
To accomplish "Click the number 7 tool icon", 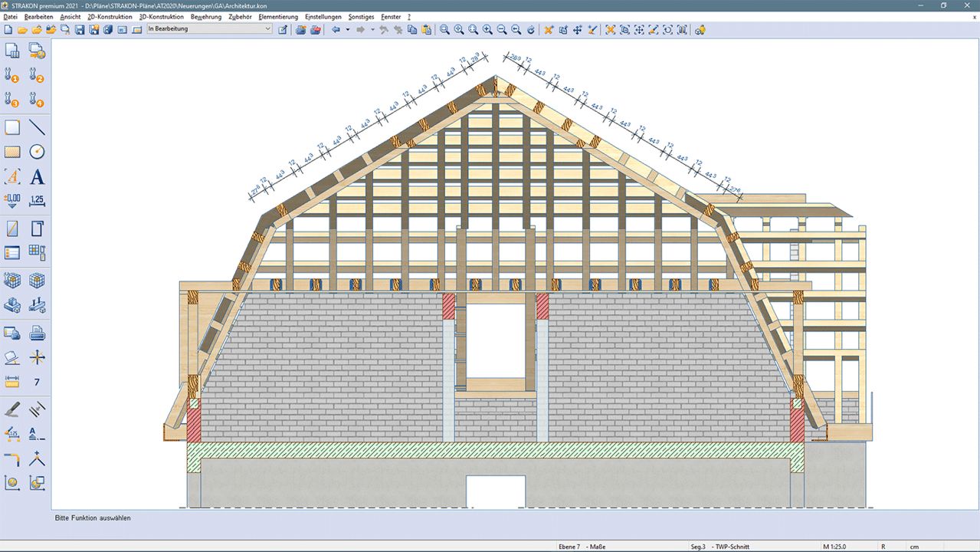I will point(37,382).
